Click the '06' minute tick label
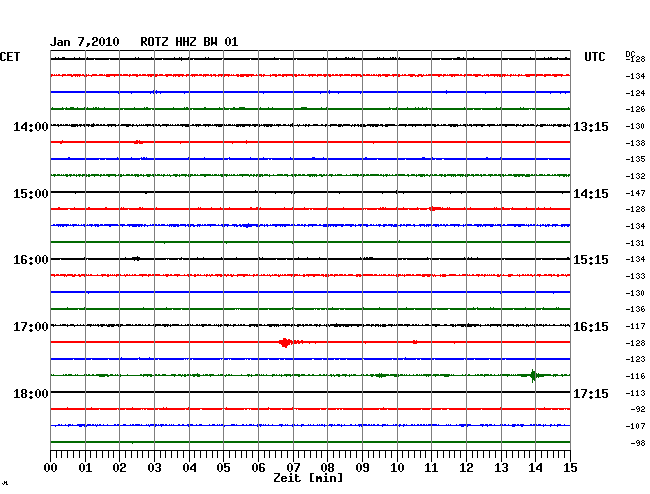 tap(258, 468)
